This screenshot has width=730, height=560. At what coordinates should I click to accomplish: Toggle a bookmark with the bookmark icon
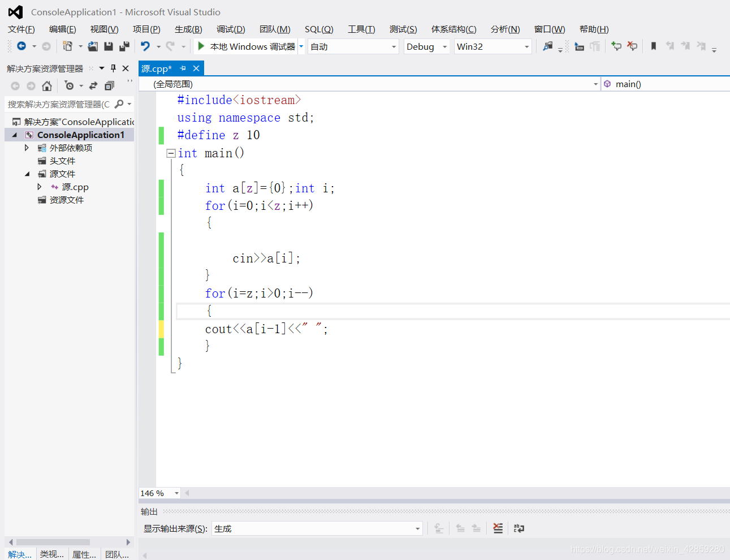pyautogui.click(x=654, y=46)
